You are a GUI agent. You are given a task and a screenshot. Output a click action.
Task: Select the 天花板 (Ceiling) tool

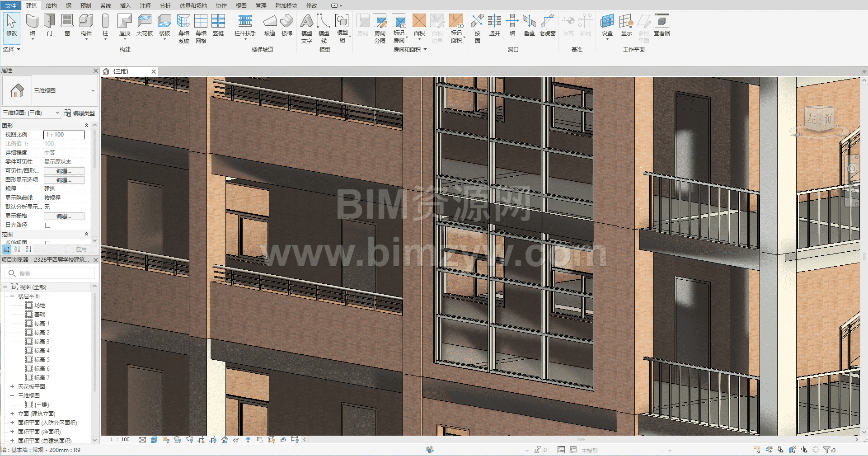coord(145,25)
